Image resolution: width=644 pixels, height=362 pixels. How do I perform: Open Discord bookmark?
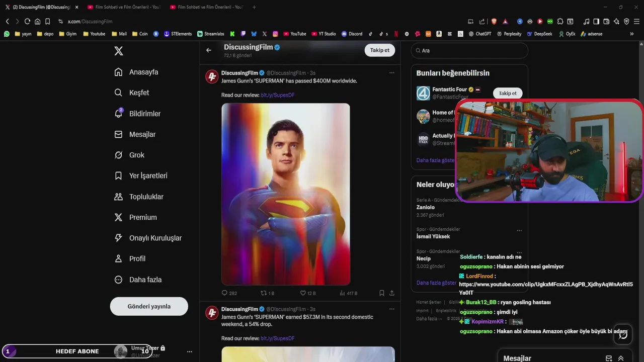(x=352, y=34)
